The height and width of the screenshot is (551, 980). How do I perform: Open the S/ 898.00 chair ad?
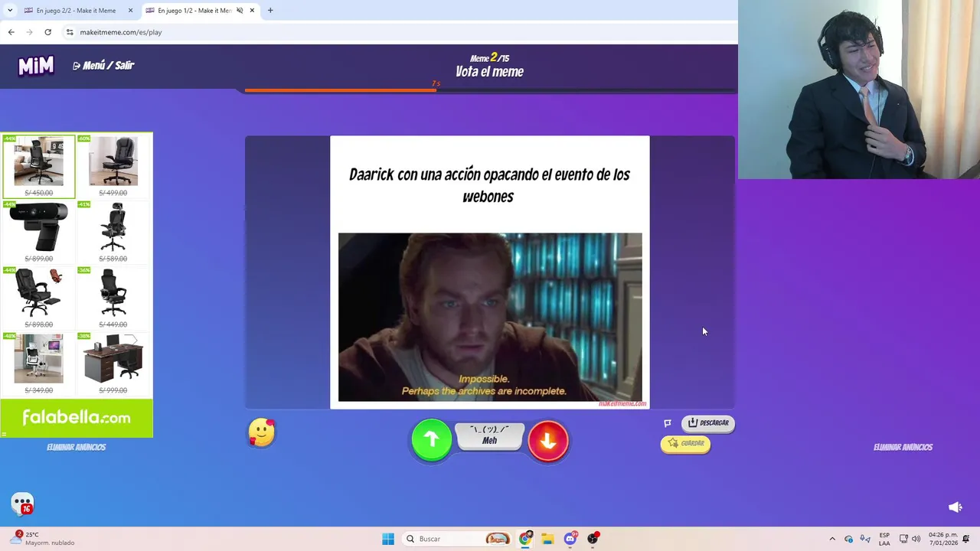point(38,298)
